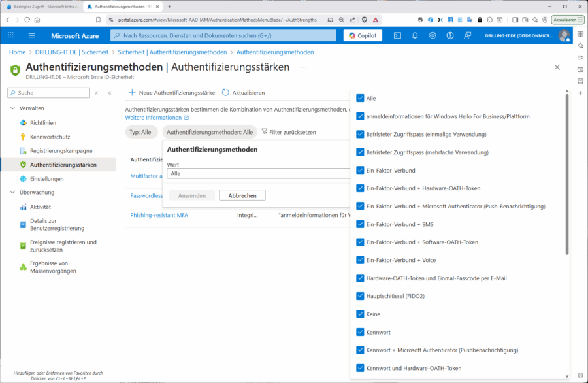Viewport: 588px width, 383px height.
Task: Click the user account avatar
Action: (x=564, y=35)
